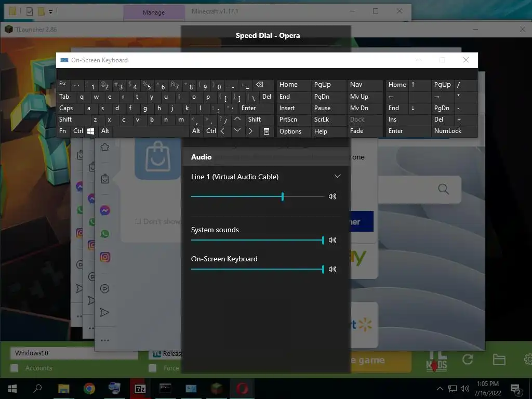The image size is (532, 399).
Task: Click the Options key on the On-Screen Keyboard
Action: pos(290,131)
